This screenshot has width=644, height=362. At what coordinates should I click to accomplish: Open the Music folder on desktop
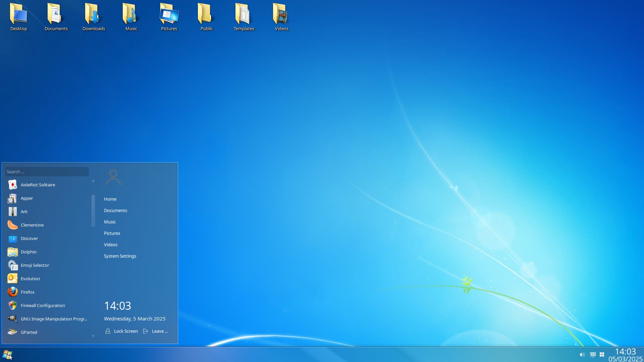pyautogui.click(x=131, y=14)
